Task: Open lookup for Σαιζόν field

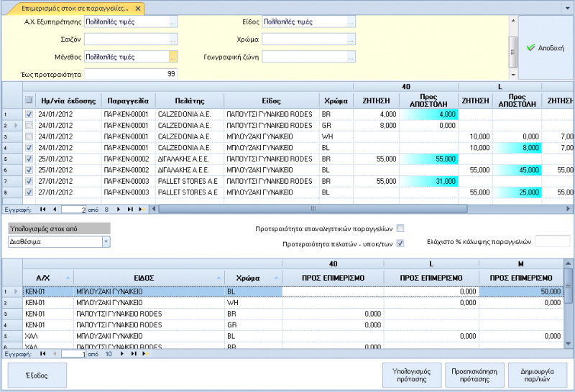Action: click(x=173, y=39)
